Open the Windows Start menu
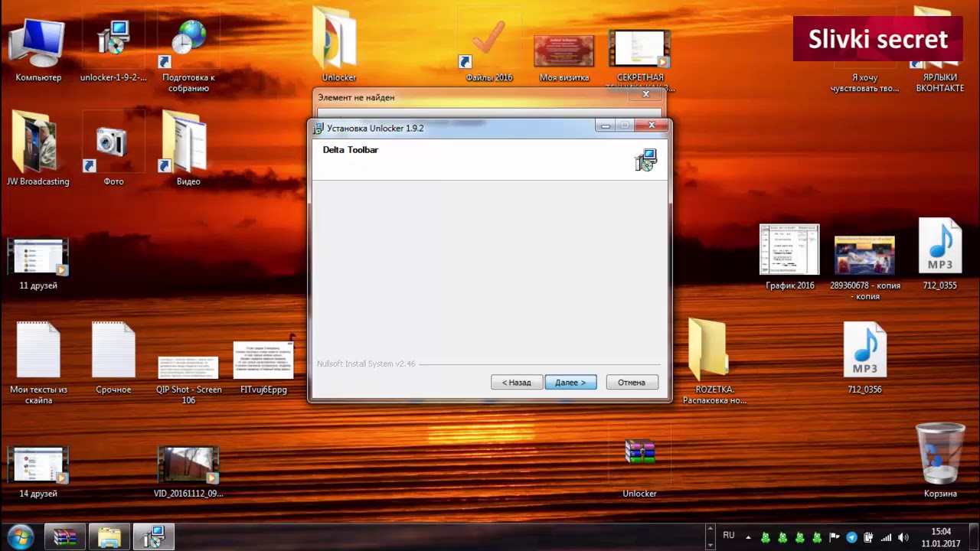The height and width of the screenshot is (551, 980). 20,537
